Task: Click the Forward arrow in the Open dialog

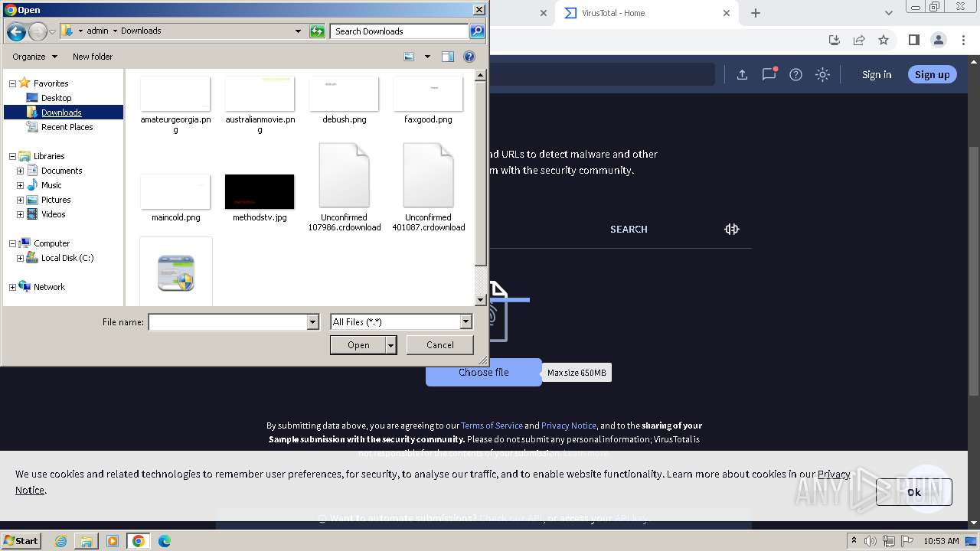Action: click(38, 31)
